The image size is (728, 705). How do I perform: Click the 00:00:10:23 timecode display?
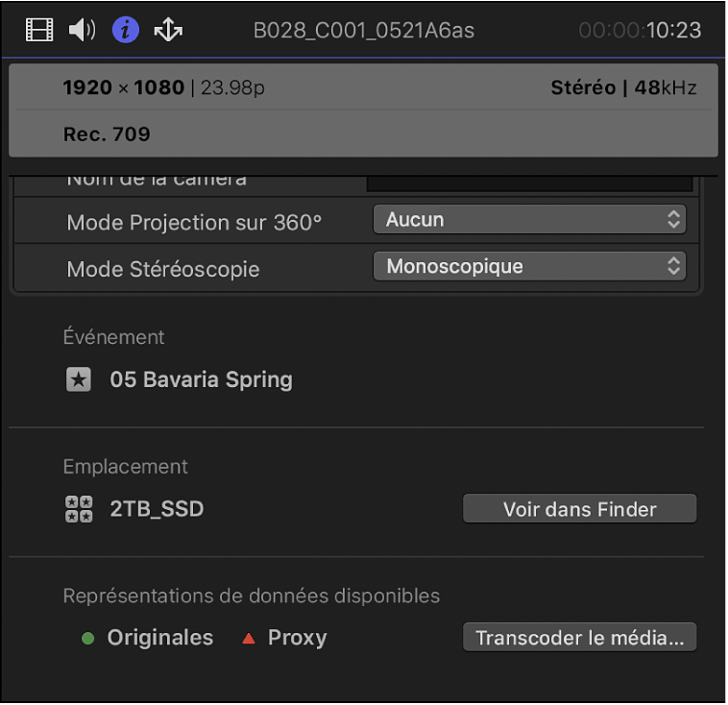(640, 31)
